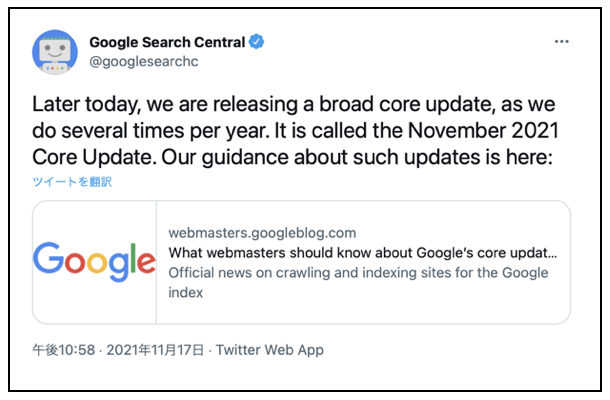610x400 pixels.
Task: Click the webmasters.googleblog.com domain text
Action: pos(262,233)
